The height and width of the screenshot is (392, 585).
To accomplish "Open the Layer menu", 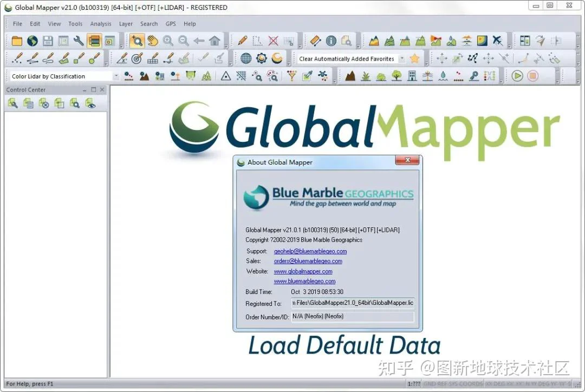I will (x=126, y=24).
